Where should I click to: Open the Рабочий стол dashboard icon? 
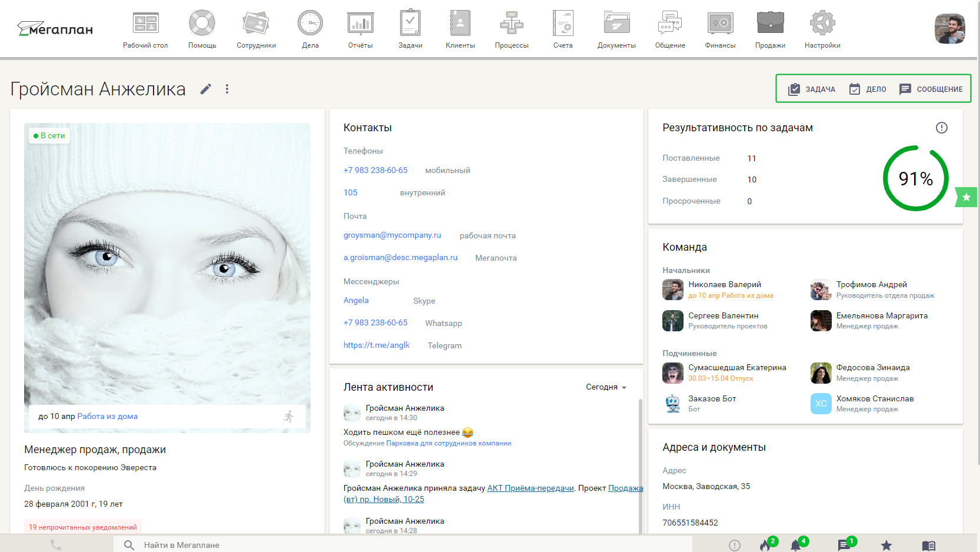click(145, 24)
